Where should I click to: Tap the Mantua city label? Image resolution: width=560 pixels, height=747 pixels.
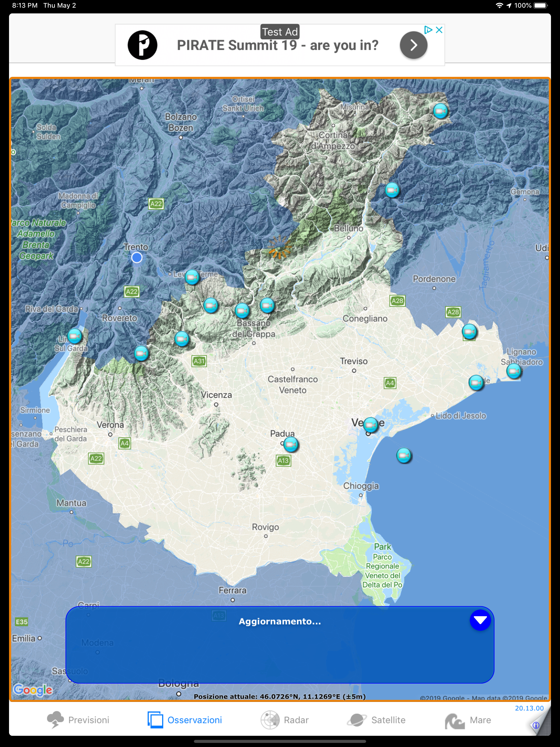71,503
